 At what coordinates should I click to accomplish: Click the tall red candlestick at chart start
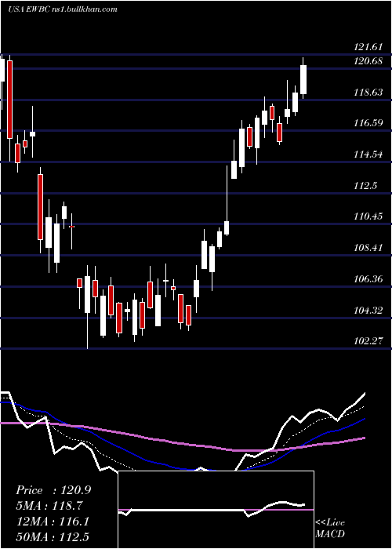(x=9, y=100)
